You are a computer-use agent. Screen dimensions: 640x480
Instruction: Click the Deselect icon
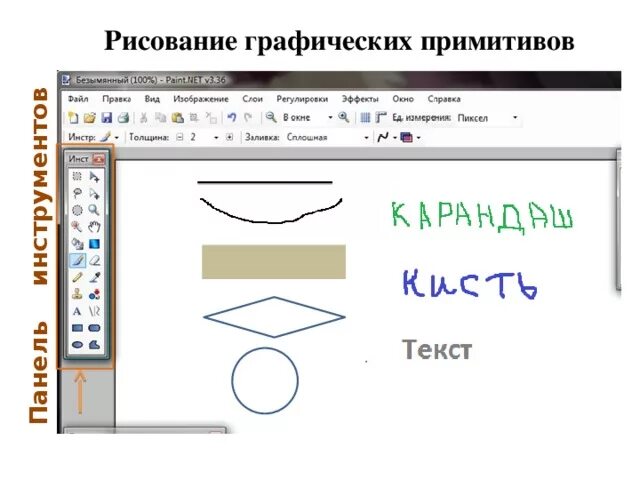pyautogui.click(x=211, y=118)
